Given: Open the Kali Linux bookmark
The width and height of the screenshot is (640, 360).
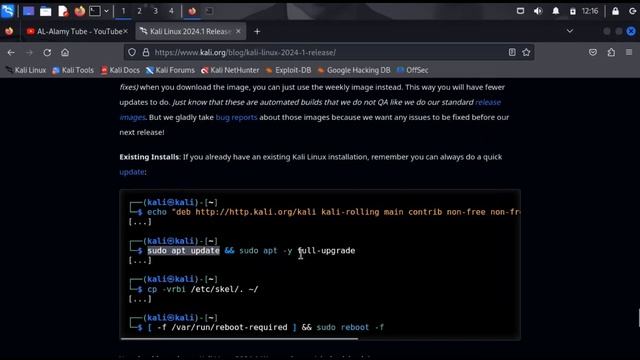Looking at the screenshot, I should 26,70.
